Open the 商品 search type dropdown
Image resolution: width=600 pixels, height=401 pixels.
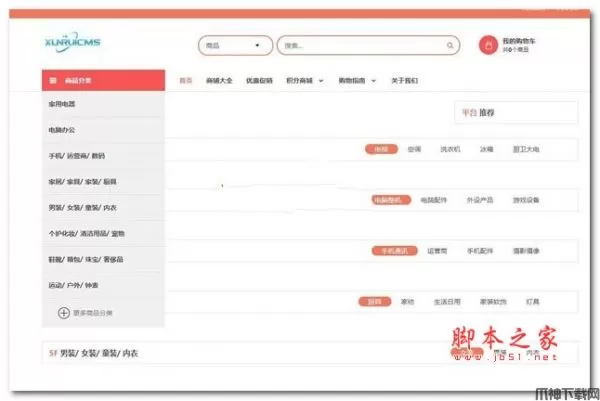[x=235, y=46]
